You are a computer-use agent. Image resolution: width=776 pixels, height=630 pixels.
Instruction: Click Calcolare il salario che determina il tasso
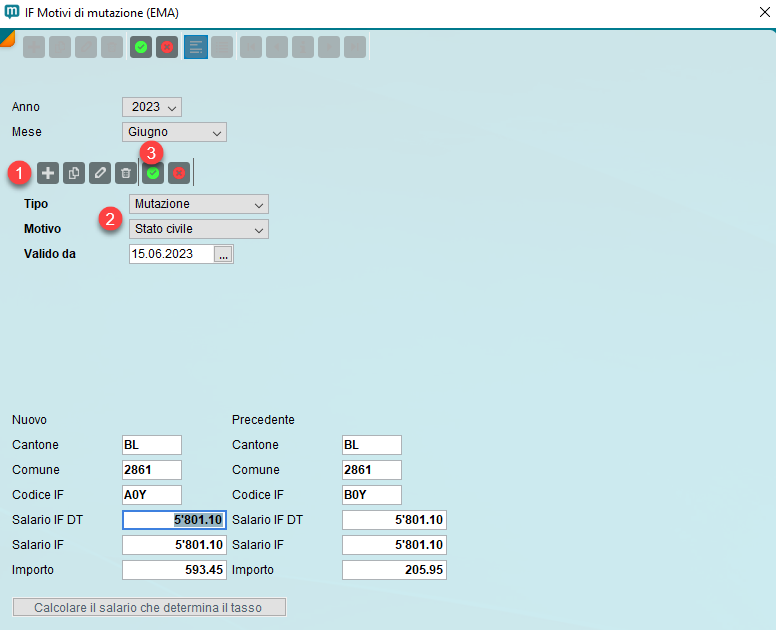coord(149,607)
